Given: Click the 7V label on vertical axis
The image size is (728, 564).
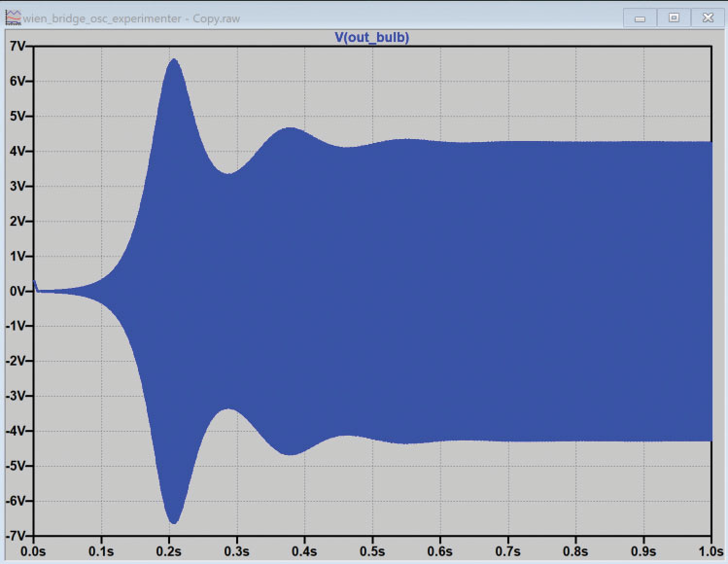Looking at the screenshot, I should point(19,47).
